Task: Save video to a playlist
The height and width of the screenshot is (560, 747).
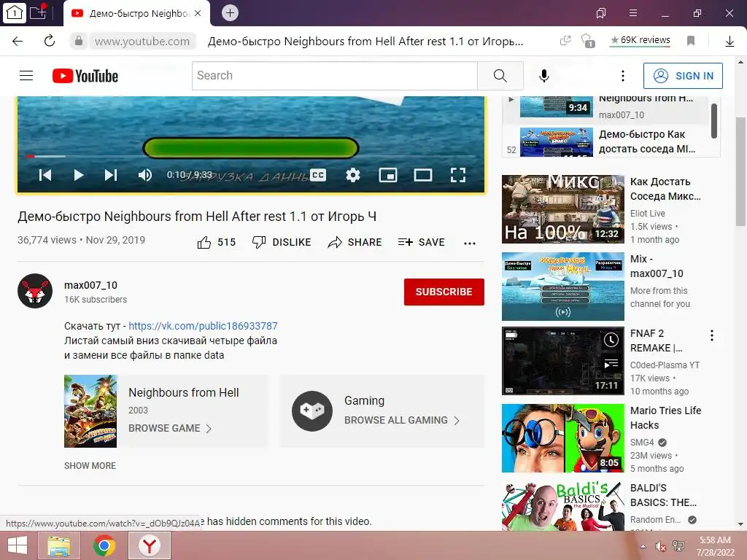Action: [422, 242]
